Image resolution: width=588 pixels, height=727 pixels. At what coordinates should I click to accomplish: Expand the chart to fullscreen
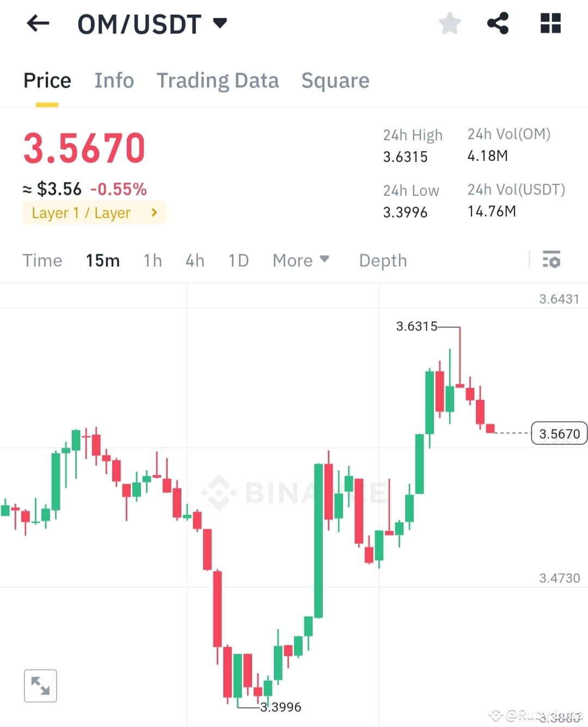(40, 685)
